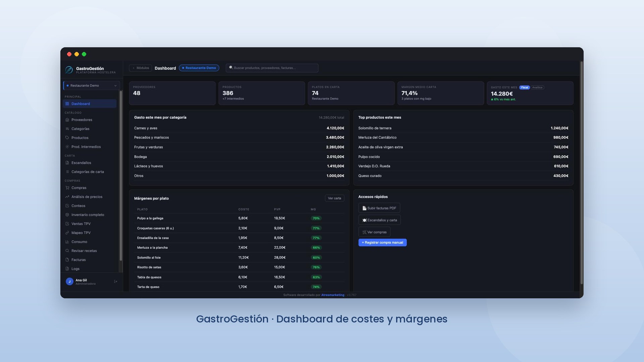
Task: Open Proveedores via its sidebar icon
Action: [x=67, y=120]
